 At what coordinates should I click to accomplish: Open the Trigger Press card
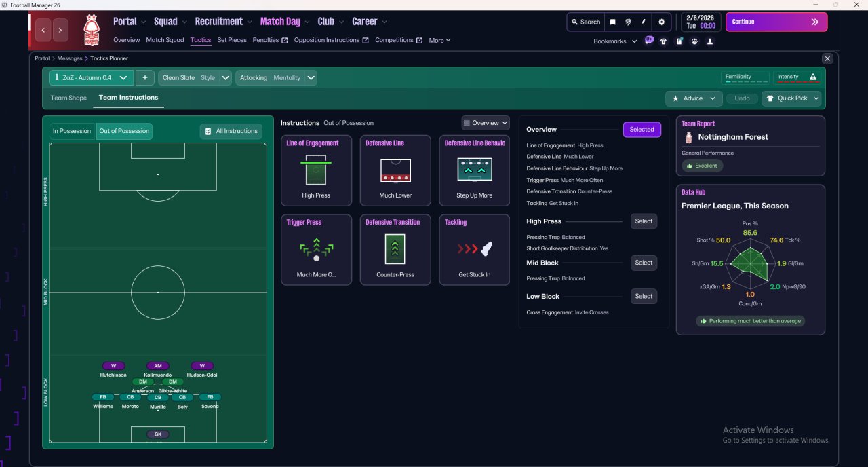pyautogui.click(x=316, y=250)
